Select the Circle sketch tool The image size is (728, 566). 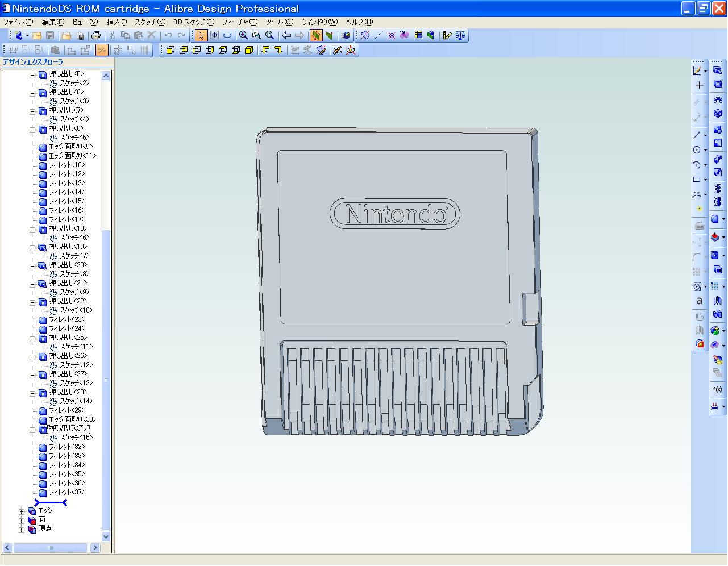697,149
